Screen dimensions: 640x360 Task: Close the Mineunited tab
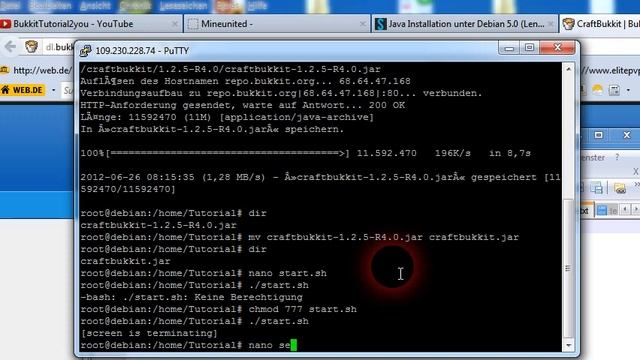point(362,24)
